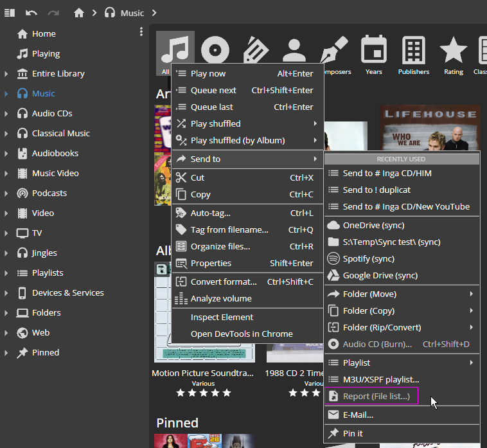Image resolution: width=487 pixels, height=448 pixels.
Task: Click the Home icon in breadcrumb bar
Action: coord(79,12)
